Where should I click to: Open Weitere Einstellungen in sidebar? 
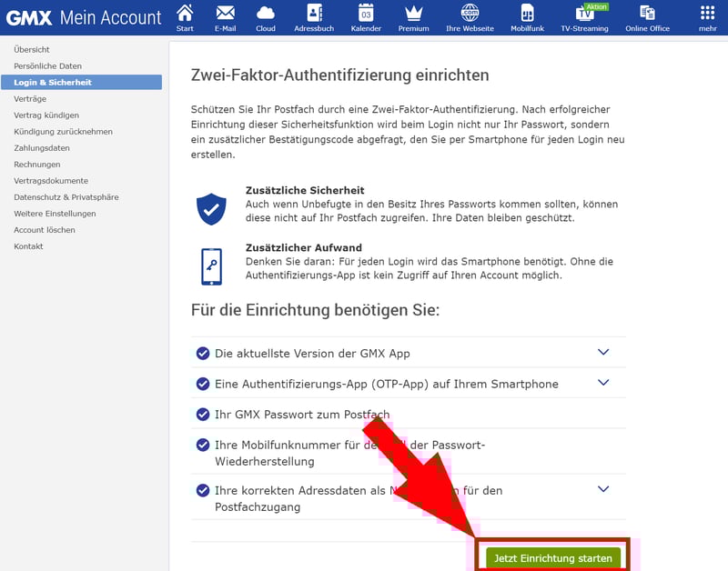coord(55,214)
